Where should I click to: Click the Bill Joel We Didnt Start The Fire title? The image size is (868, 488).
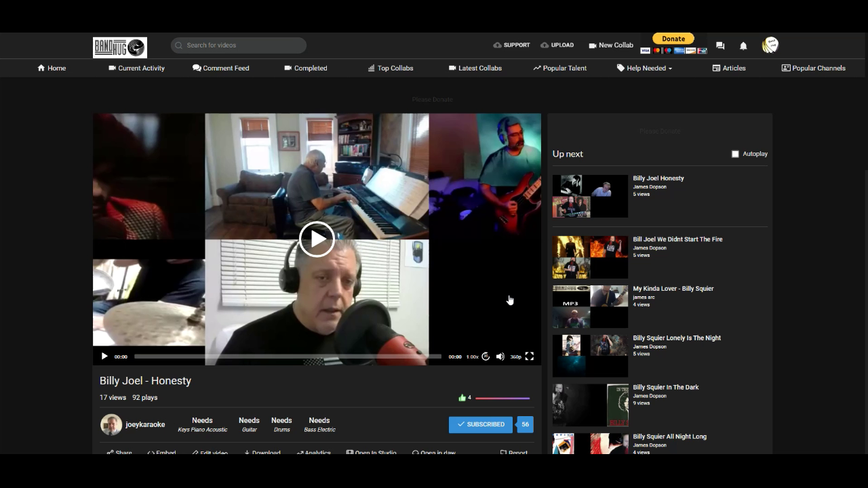(x=677, y=239)
